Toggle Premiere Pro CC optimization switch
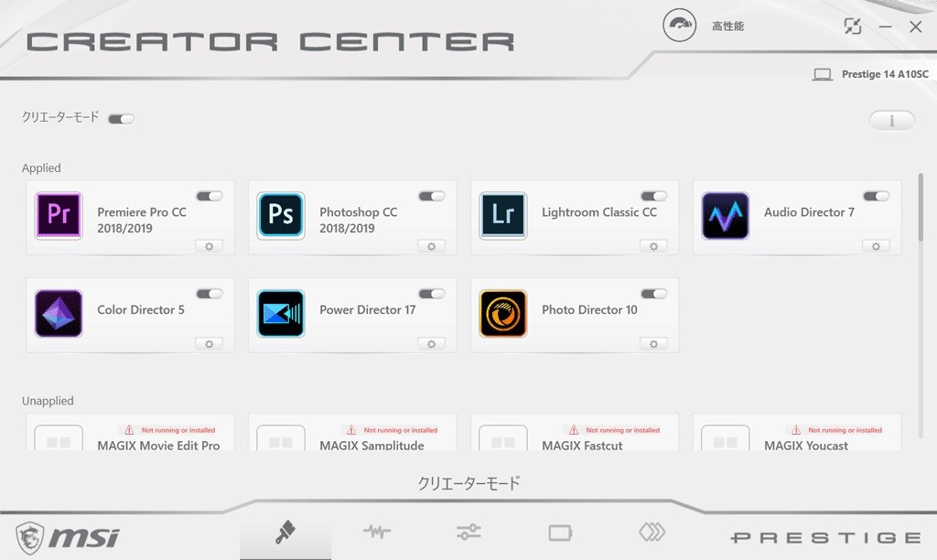This screenshot has width=937, height=560. tap(210, 196)
